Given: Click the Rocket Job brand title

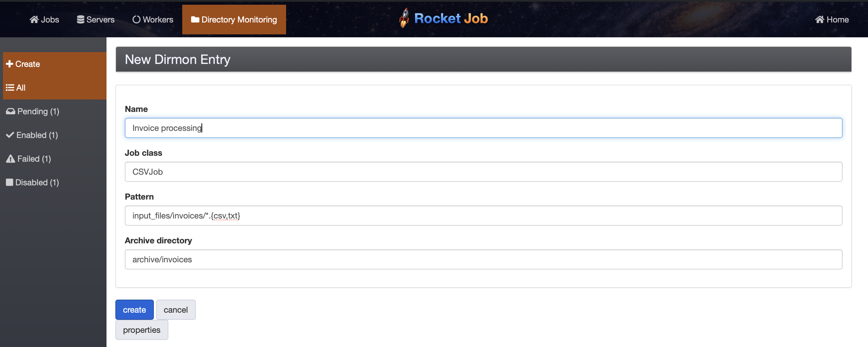Looking at the screenshot, I should (x=451, y=18).
